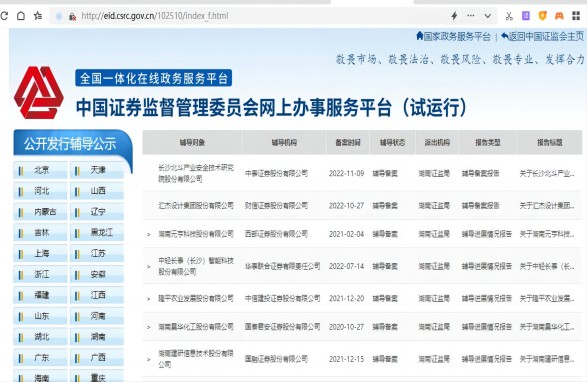Click the red CSRC logo
This screenshot has height=382, width=587.
(39, 93)
